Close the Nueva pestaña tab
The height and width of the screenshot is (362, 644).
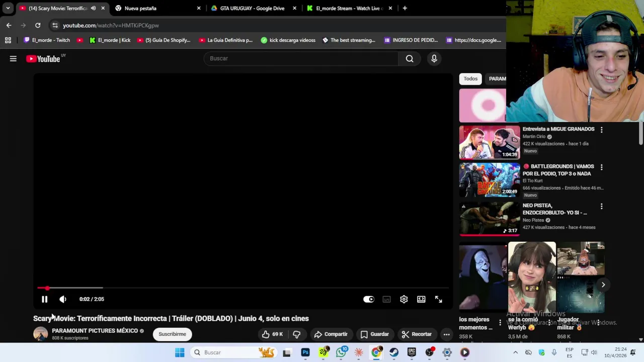[x=199, y=8]
